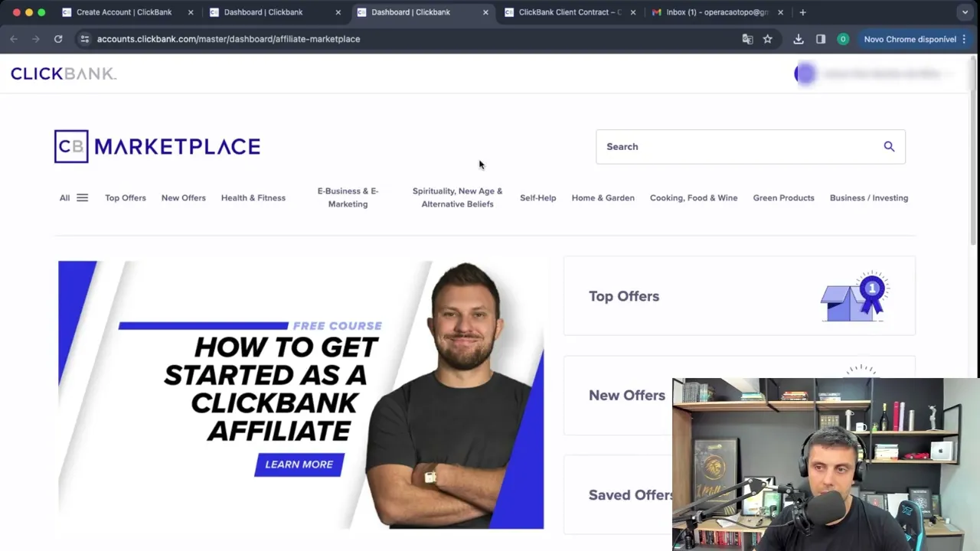Select the New Offers category menu item
The width and height of the screenshot is (980, 551).
pos(184,197)
